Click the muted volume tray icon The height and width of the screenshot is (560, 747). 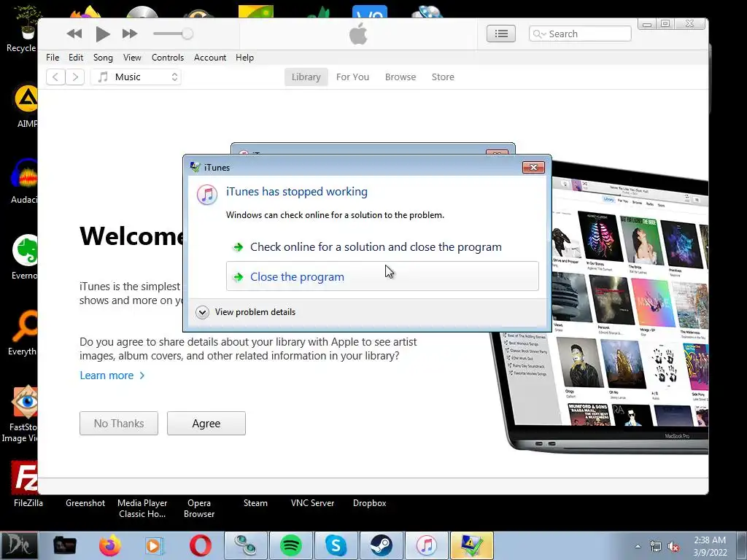[x=673, y=547]
